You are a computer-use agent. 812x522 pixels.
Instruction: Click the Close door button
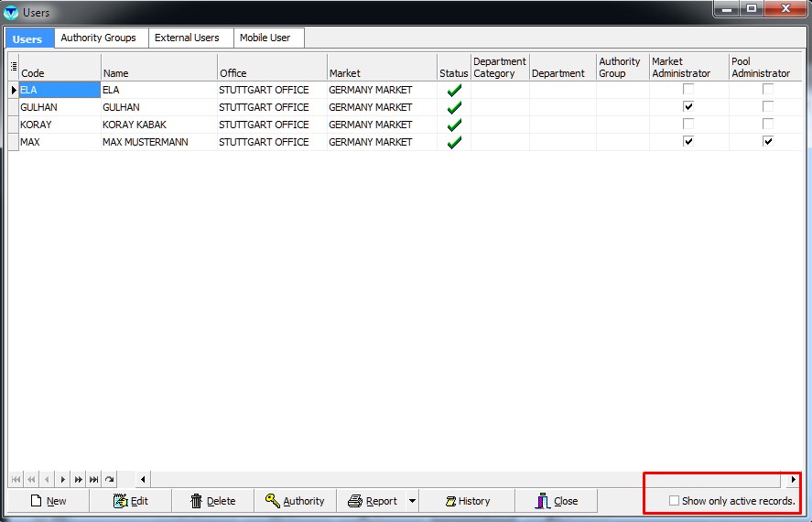(x=557, y=501)
